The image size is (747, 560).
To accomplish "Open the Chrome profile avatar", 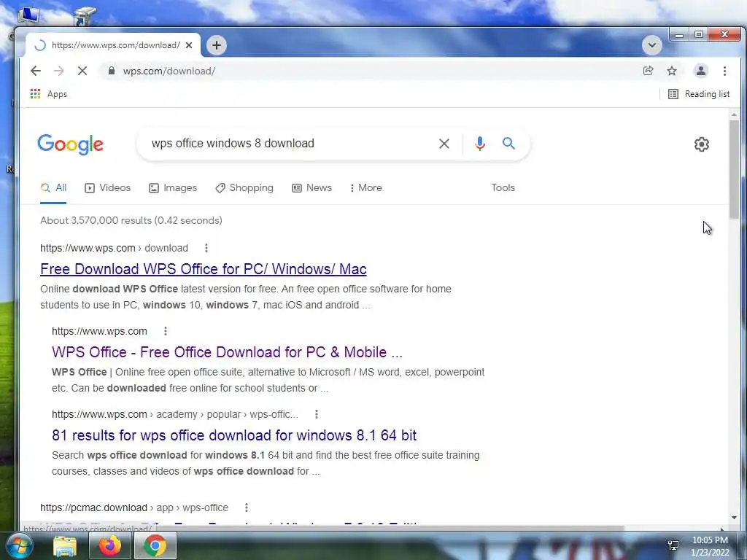I will (701, 71).
